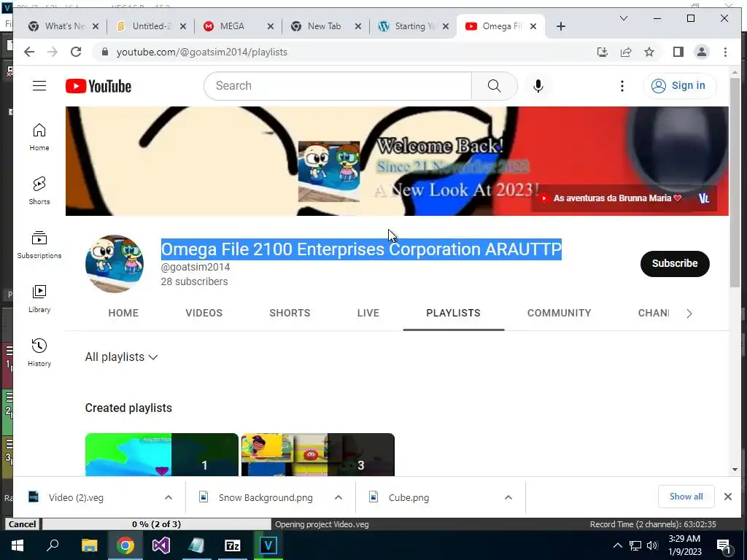747x560 pixels.
Task: Open Subscriptions in the sidebar
Action: coord(39,245)
